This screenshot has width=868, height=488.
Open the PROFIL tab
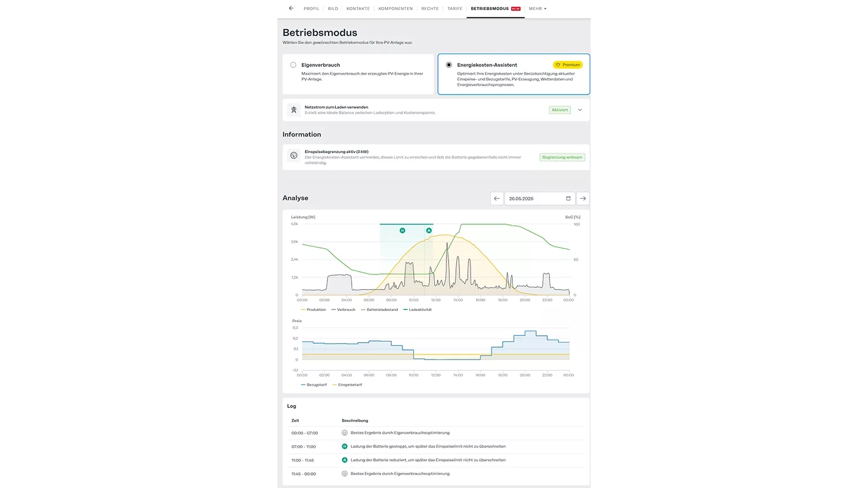click(311, 8)
